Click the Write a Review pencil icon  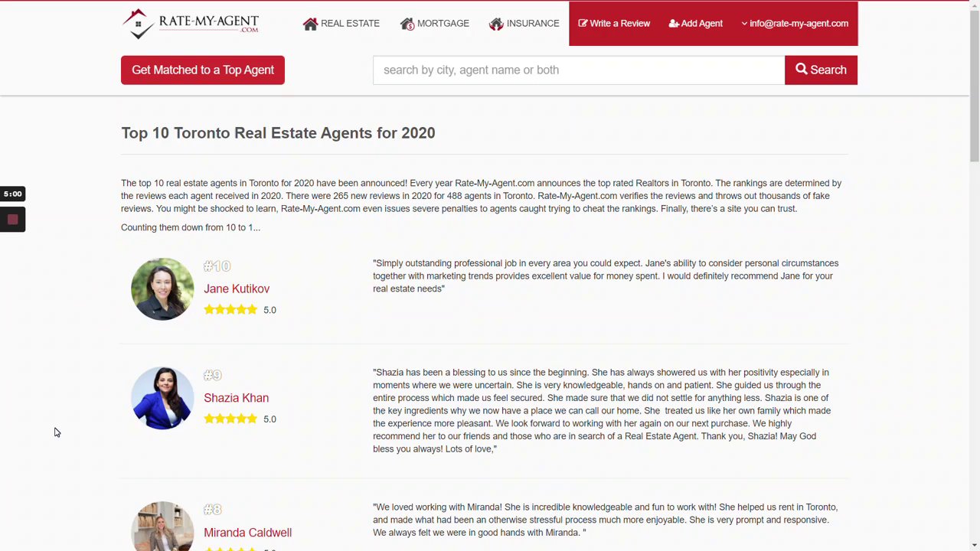583,24
